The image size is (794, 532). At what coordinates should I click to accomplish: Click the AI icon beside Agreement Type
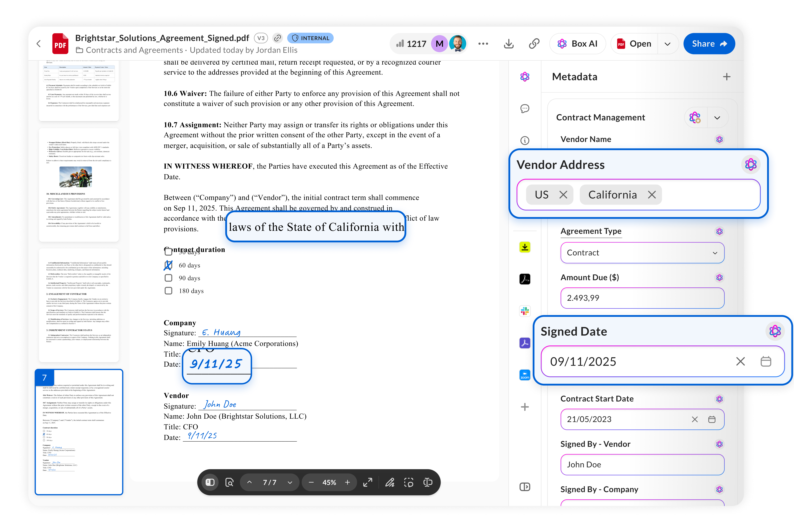coord(719,231)
